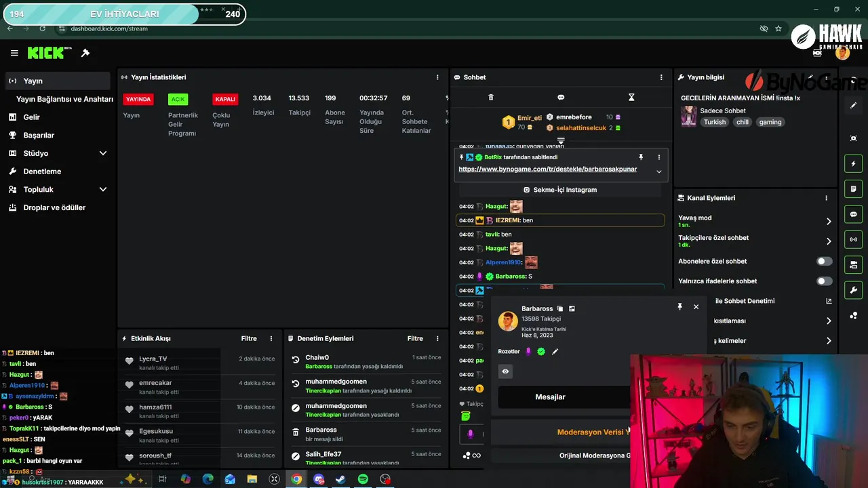This screenshot has width=868, height=488.
Task: Click the Mesajlar button in user card
Action: point(564,397)
